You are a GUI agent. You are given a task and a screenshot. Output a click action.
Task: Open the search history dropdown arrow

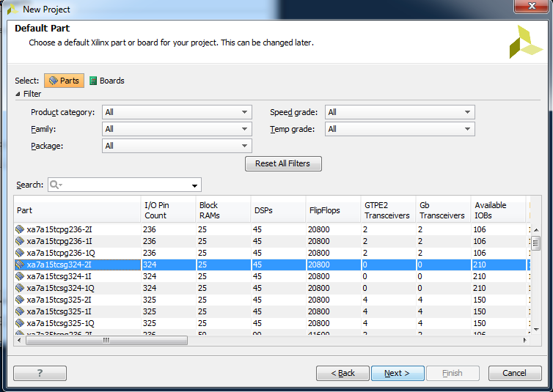click(x=194, y=185)
